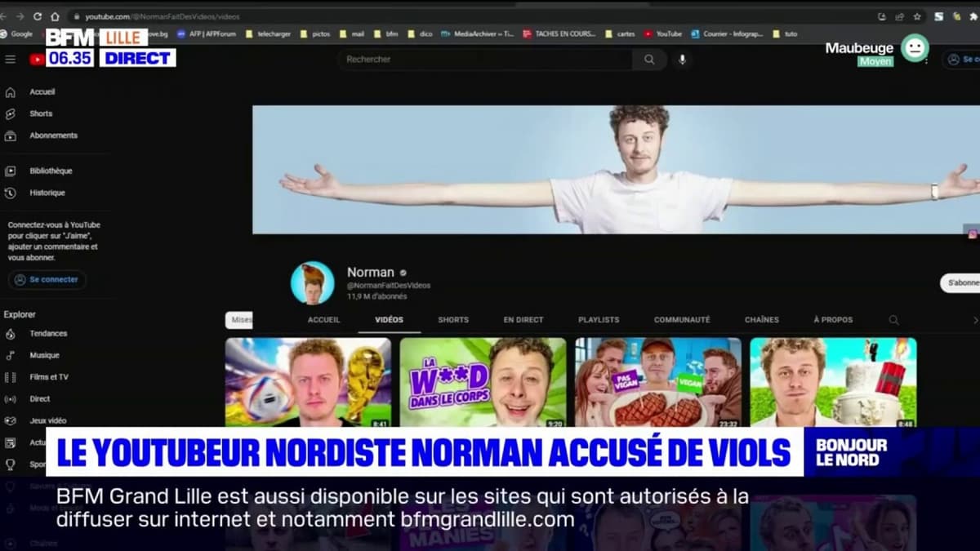Open the browser home page icon
Image resolution: width=980 pixels, height=551 pixels.
point(55,16)
